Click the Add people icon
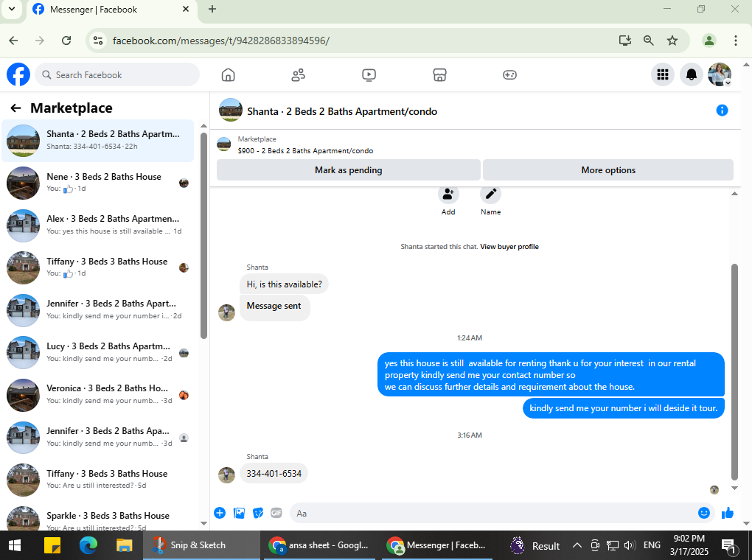Image resolution: width=752 pixels, height=560 pixels. point(448,195)
